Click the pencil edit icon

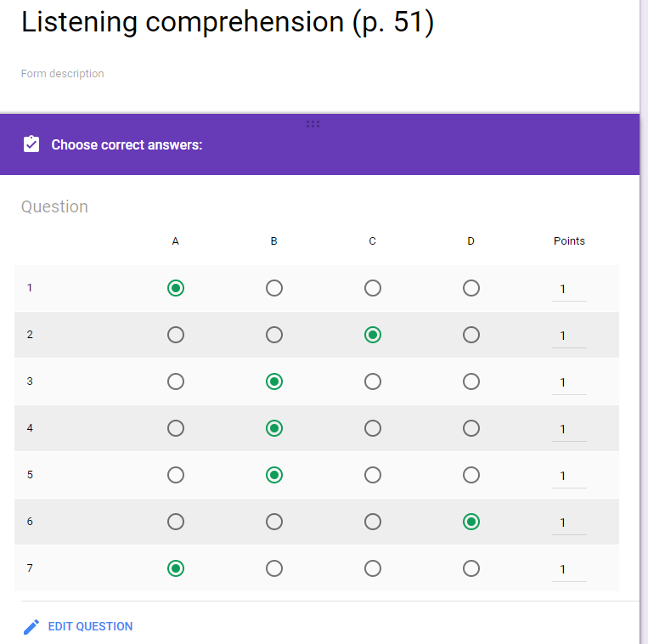pos(31,627)
